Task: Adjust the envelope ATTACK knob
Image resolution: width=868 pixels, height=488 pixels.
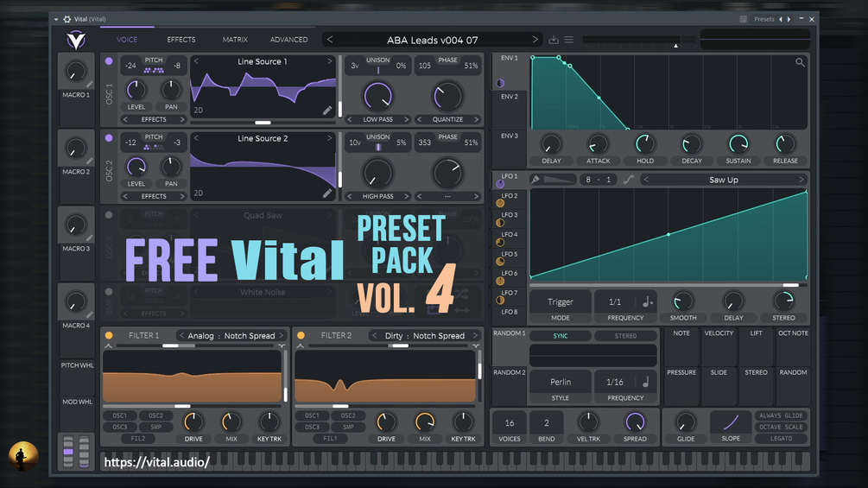Action: tap(598, 144)
